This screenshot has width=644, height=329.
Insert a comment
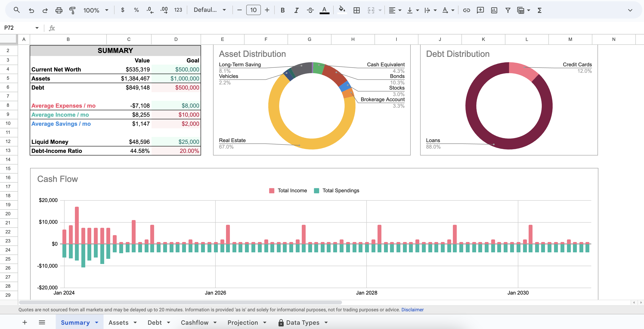pos(480,10)
